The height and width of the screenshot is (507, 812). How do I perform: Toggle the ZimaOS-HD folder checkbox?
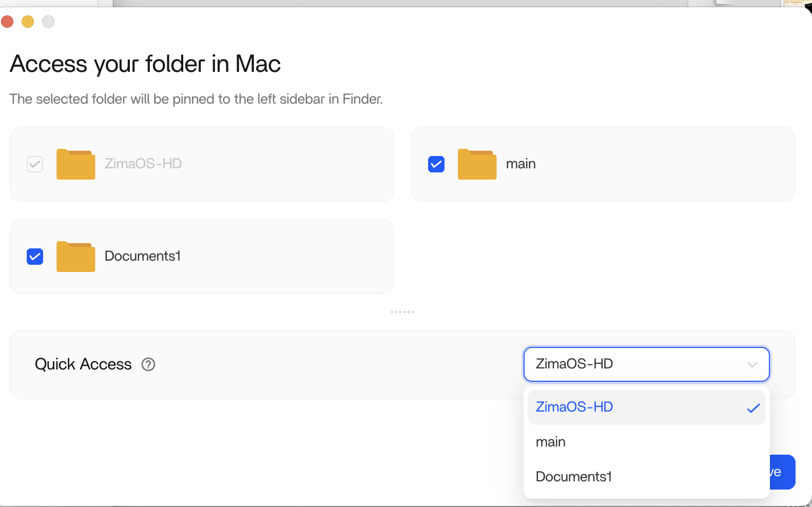point(35,164)
